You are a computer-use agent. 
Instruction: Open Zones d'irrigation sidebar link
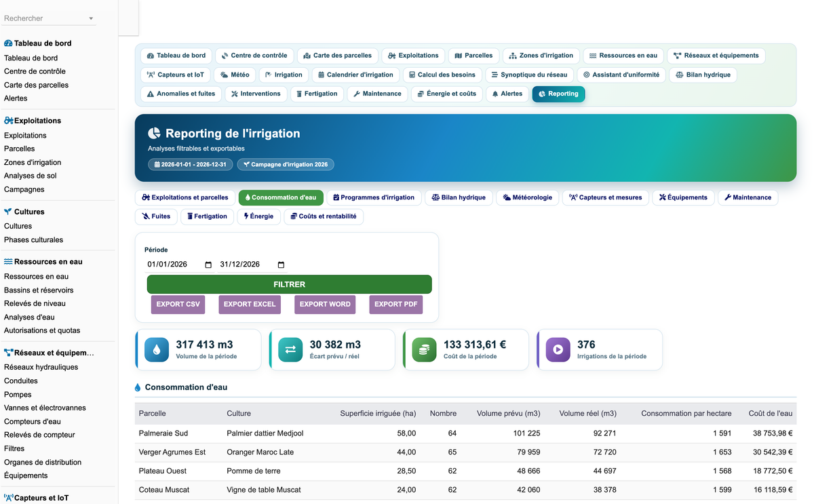33,162
